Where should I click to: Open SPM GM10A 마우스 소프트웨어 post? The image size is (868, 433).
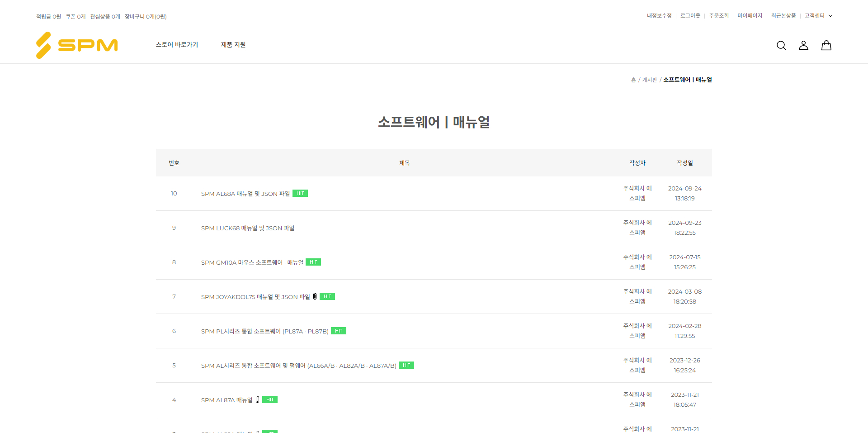pyautogui.click(x=252, y=262)
